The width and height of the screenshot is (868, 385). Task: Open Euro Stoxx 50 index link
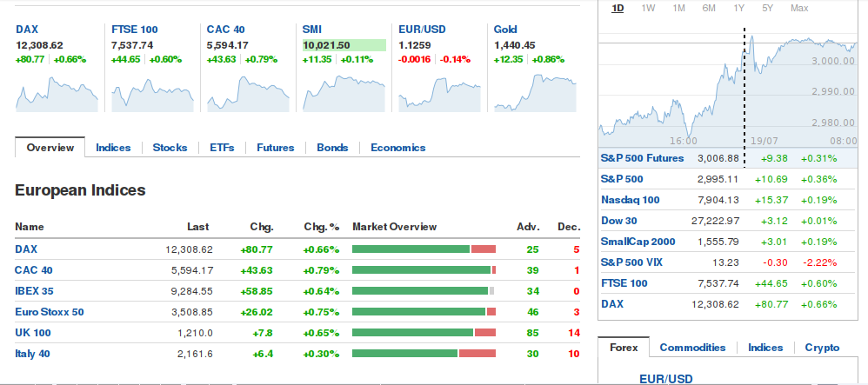[50, 312]
